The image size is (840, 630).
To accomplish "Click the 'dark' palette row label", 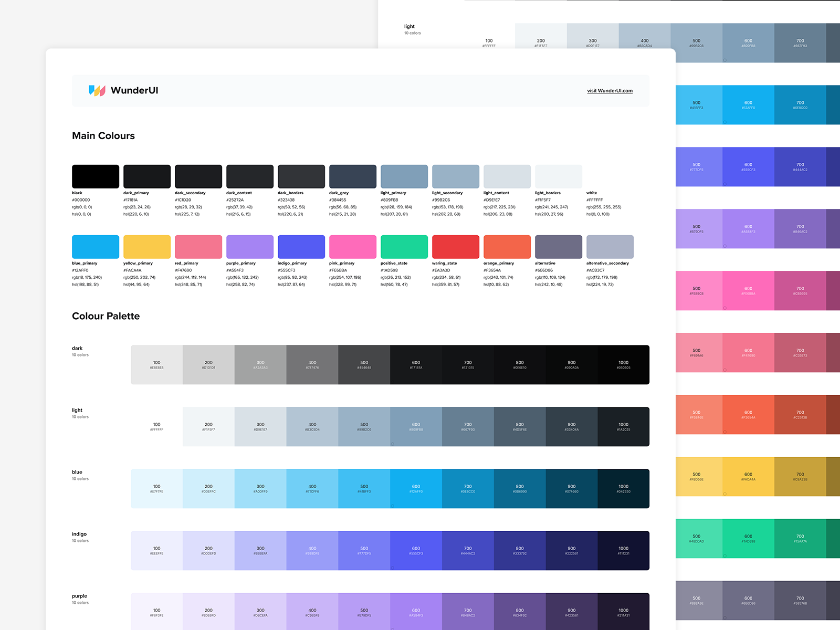I will coord(77,348).
